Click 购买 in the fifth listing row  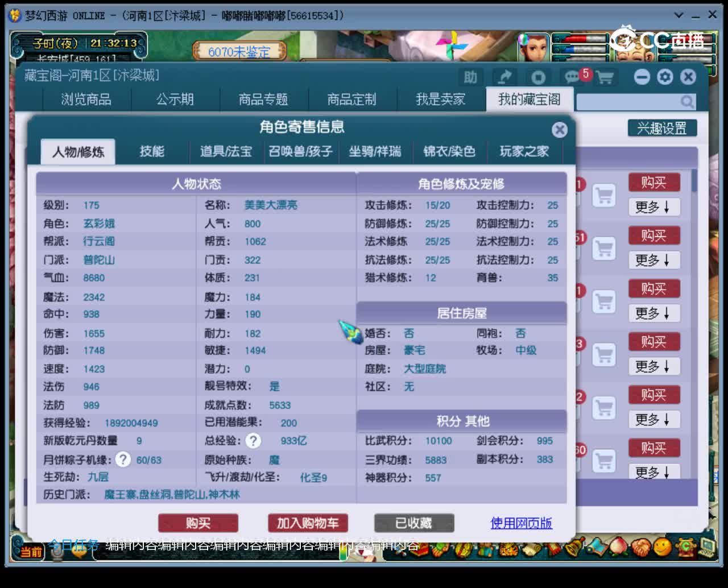[654, 395]
